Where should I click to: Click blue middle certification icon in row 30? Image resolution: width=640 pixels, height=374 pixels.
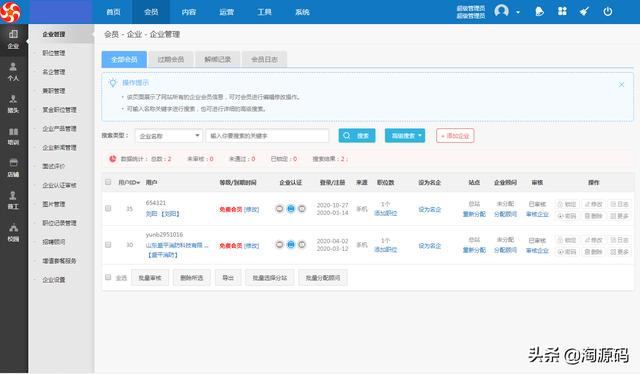tap(291, 245)
